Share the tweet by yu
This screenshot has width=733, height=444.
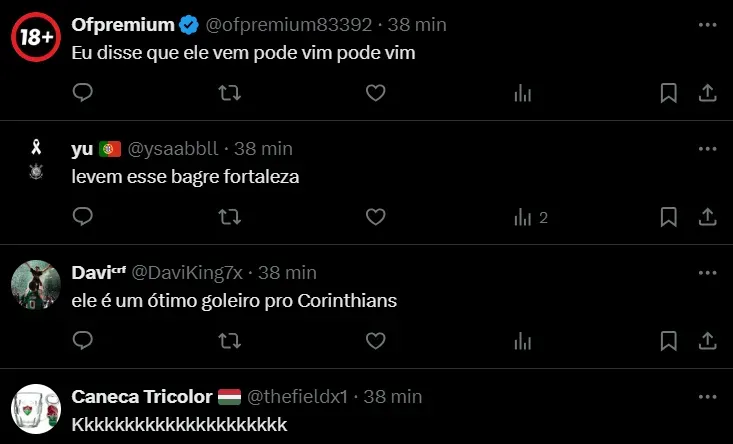(707, 217)
